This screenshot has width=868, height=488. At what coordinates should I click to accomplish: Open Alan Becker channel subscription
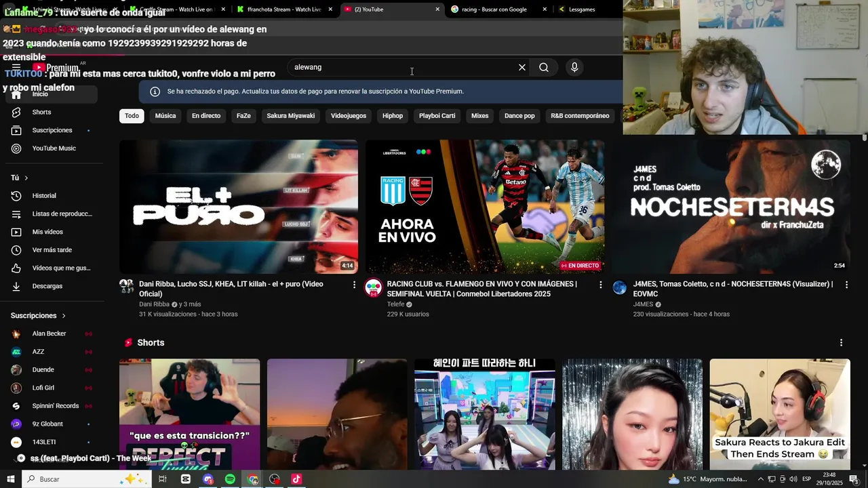click(52, 333)
